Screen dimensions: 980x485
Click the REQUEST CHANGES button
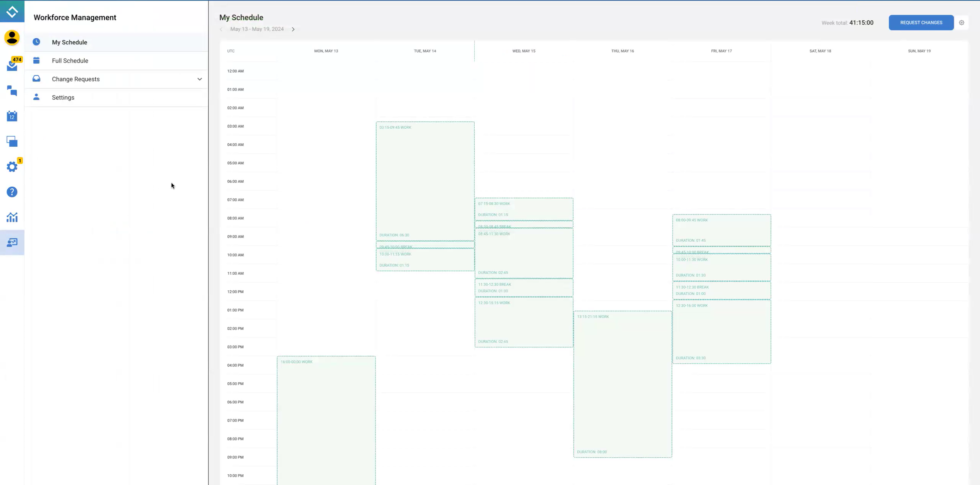pos(921,23)
